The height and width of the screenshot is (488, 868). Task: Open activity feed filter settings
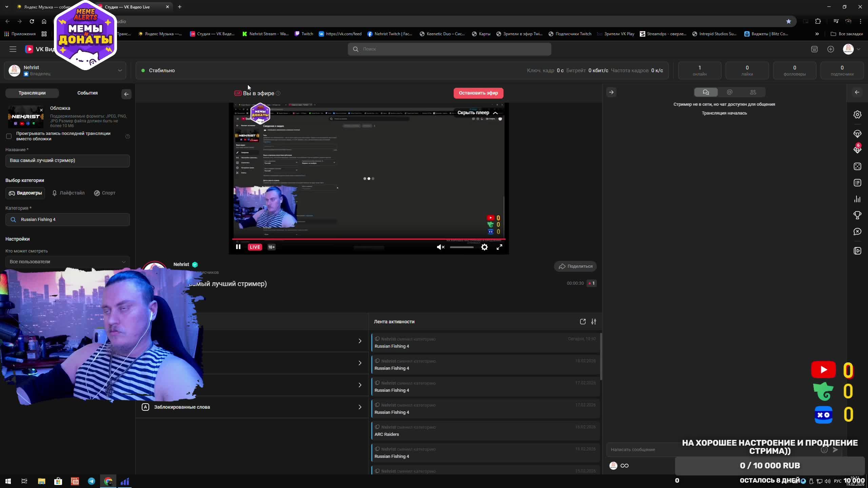[x=594, y=322]
